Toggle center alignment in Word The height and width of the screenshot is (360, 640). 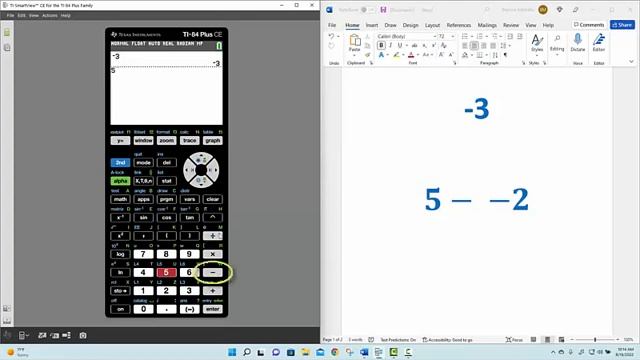tap(474, 46)
